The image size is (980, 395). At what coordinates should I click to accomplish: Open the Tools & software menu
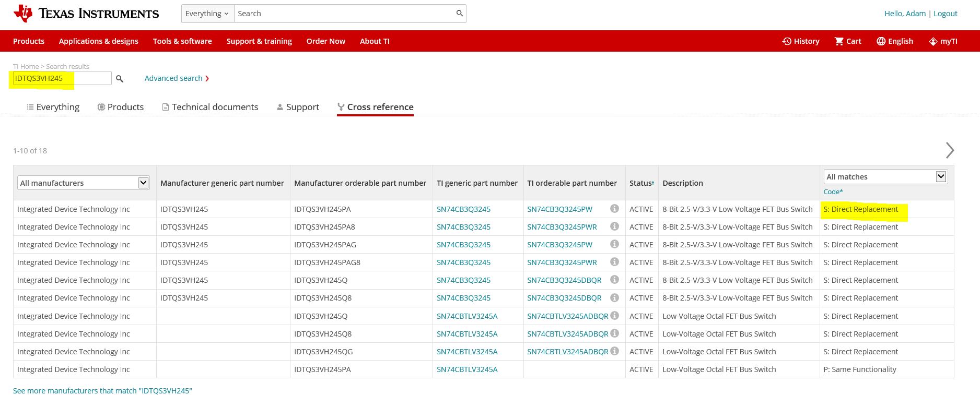[x=182, y=41]
